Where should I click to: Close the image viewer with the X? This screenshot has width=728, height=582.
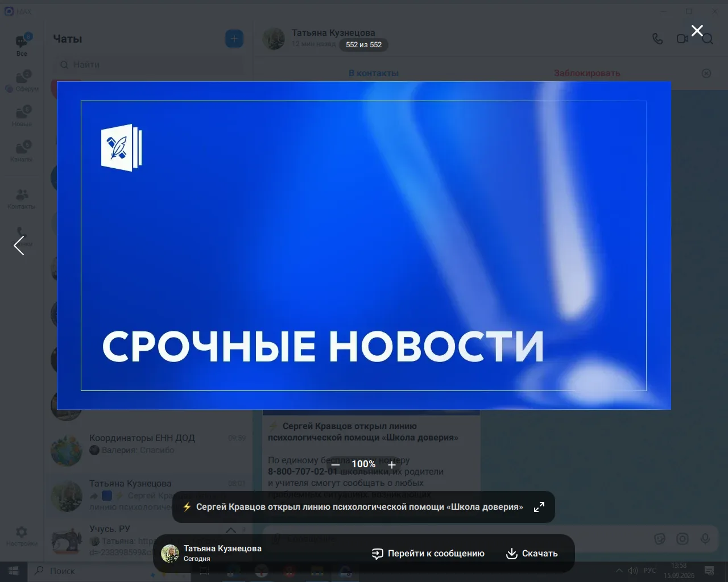tap(697, 31)
